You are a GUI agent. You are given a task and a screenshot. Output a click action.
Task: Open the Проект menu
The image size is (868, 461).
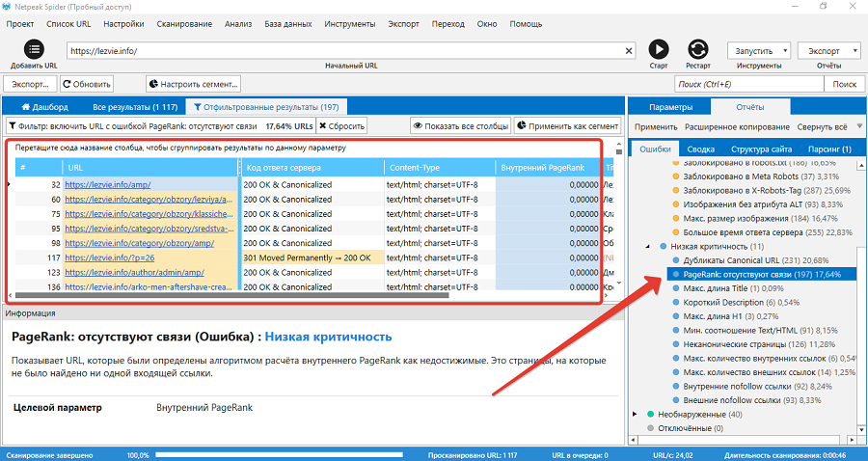click(x=20, y=24)
